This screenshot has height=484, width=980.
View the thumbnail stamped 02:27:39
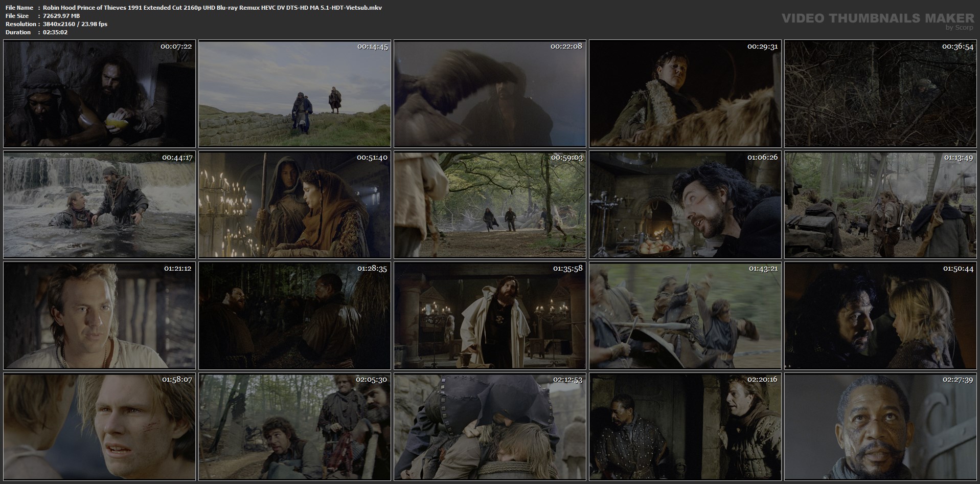tap(880, 427)
